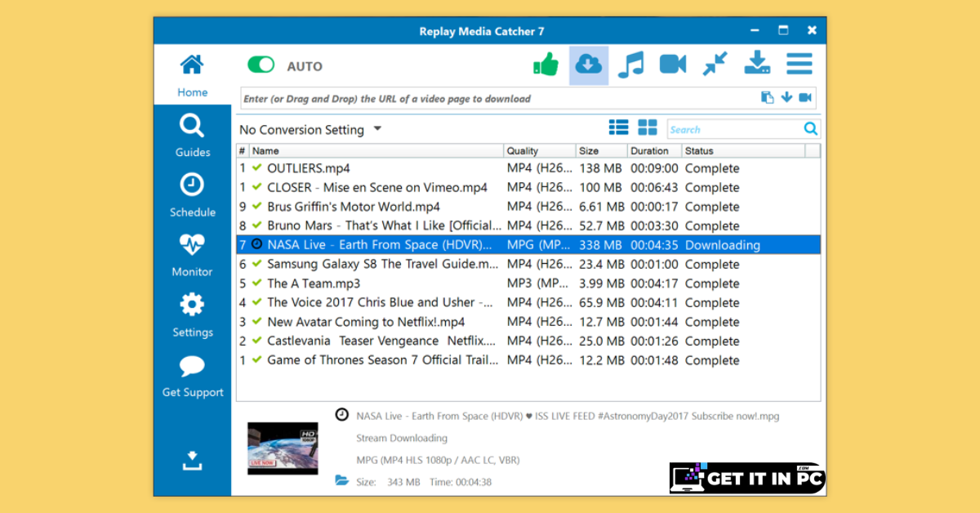Select Brus Griffin's Motor World.mp4
The height and width of the screenshot is (513, 980).
coord(528,207)
